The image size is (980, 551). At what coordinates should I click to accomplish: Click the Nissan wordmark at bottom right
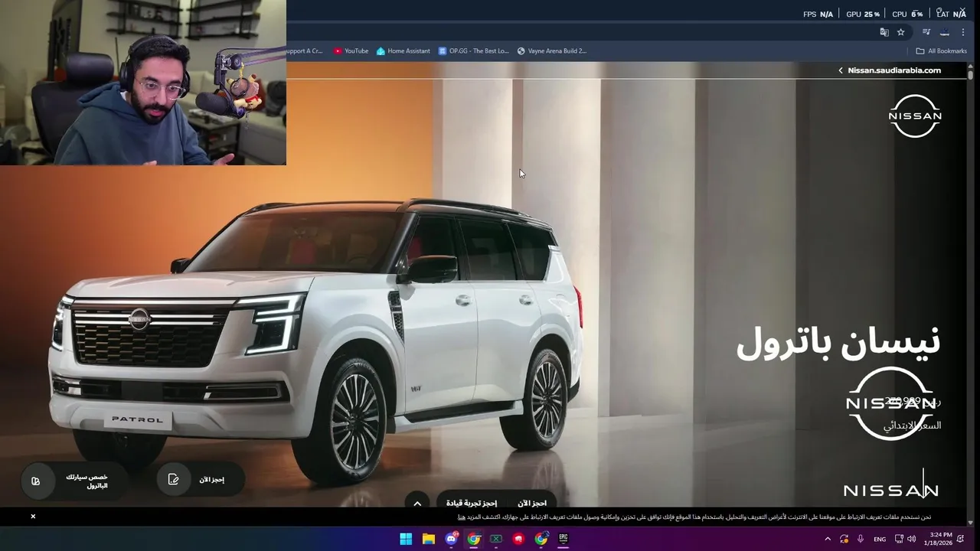tap(890, 491)
